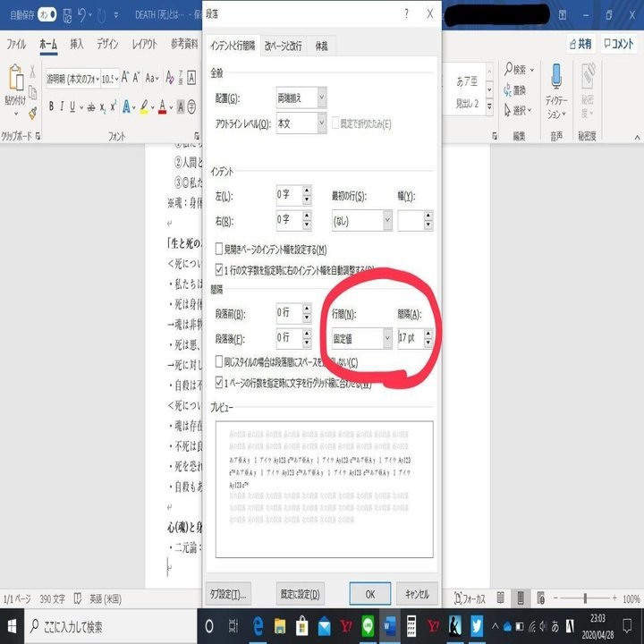
Task: Click the text highlight color icon
Action: [x=144, y=107]
